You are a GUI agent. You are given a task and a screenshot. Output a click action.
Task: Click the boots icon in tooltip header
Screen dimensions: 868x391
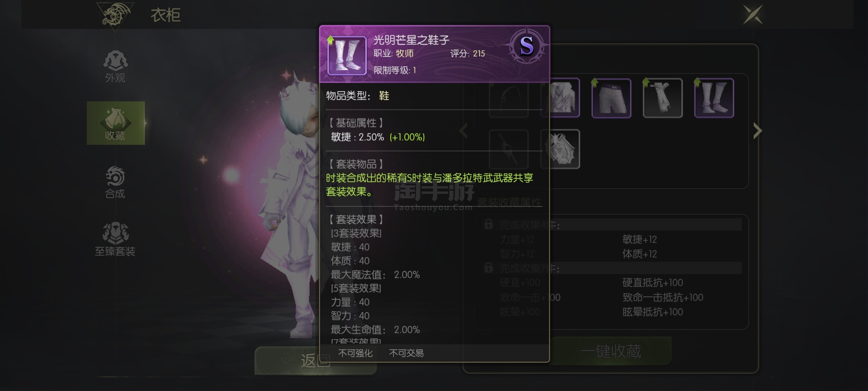point(347,56)
